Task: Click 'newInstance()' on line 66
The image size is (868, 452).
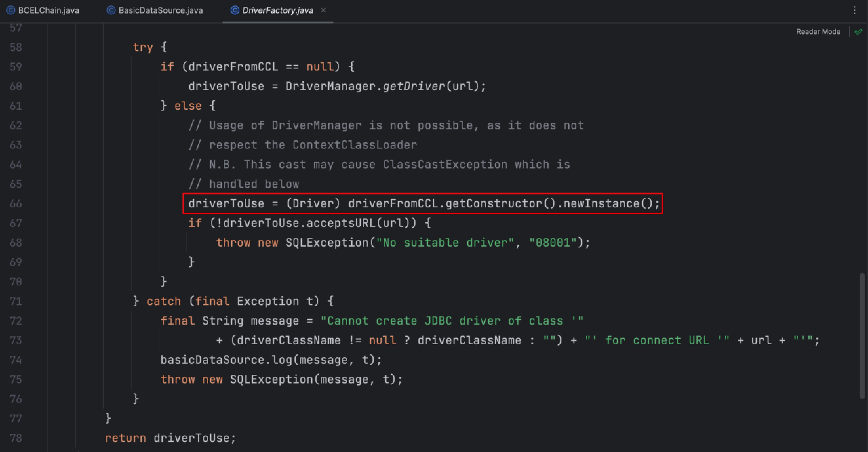Action: coord(608,204)
